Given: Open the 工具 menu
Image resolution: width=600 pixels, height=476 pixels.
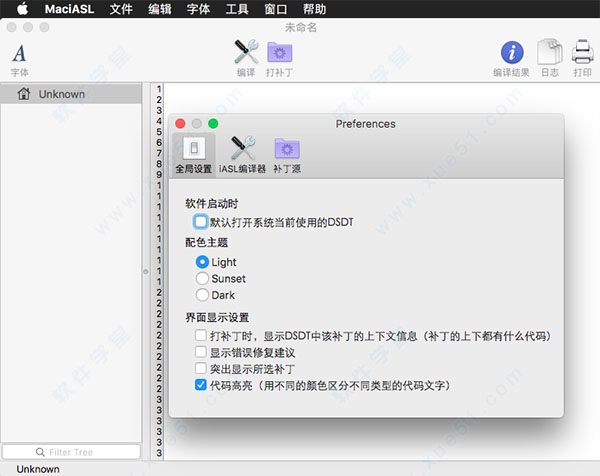Looking at the screenshot, I should [x=237, y=9].
